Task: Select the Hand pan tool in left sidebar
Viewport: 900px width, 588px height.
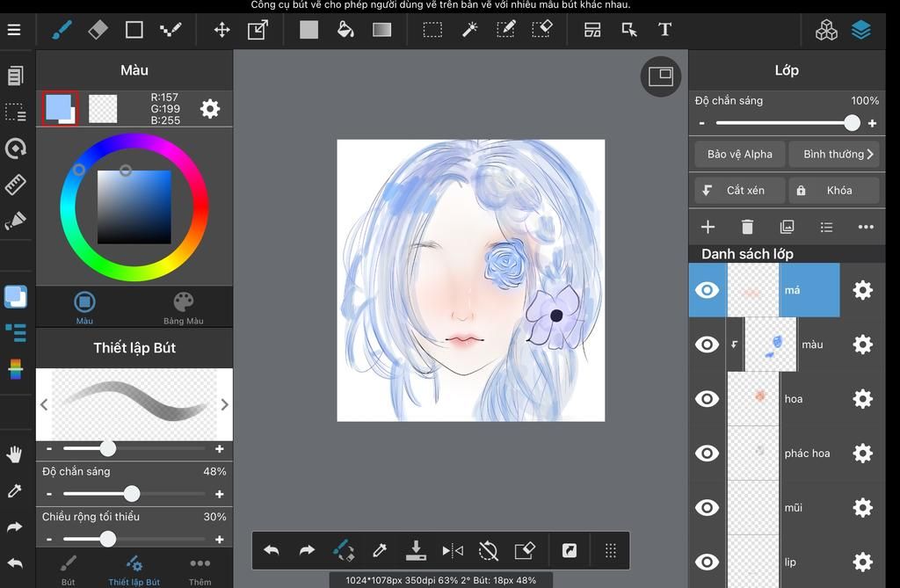Action: pos(14,454)
